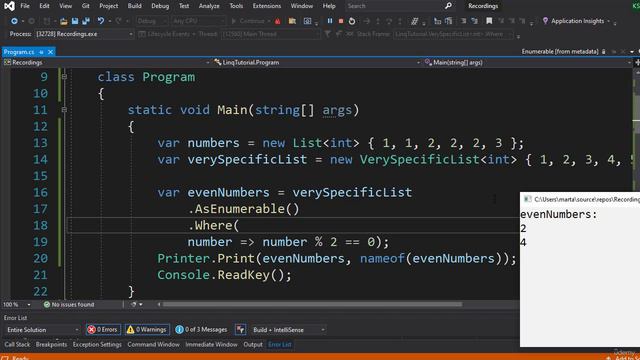Click the Navigate Backward toolbar icon
This screenshot has width=640, height=360.
(x=14, y=21)
